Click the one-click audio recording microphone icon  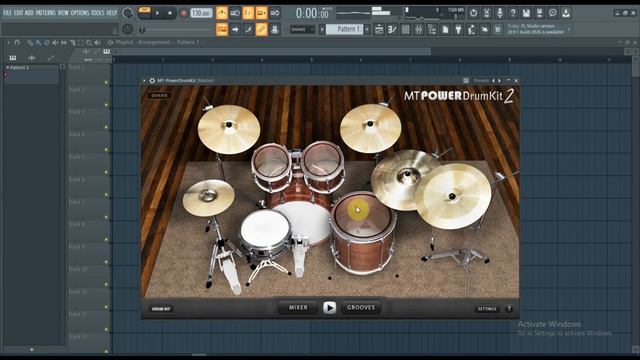500,13
